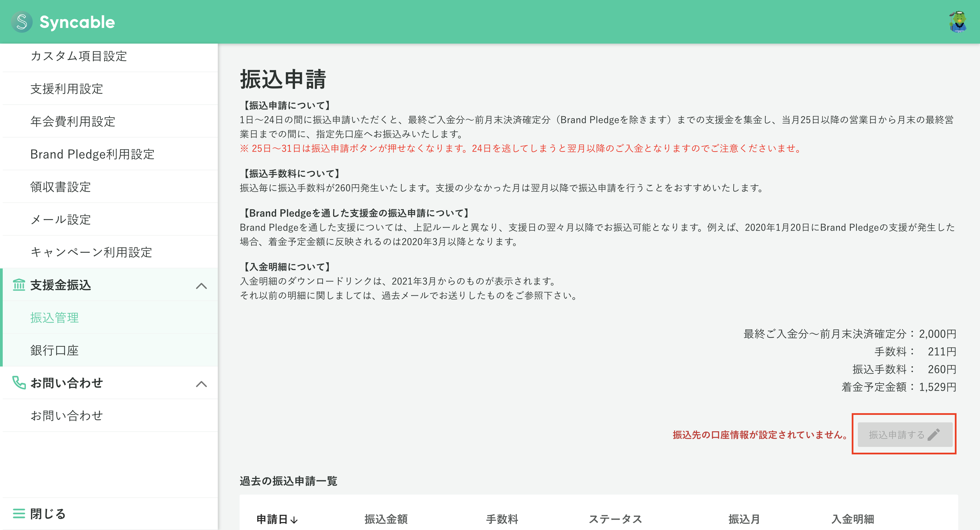Collapse the お問い合わせ section chevron
The height and width of the screenshot is (530, 980).
[x=202, y=385]
